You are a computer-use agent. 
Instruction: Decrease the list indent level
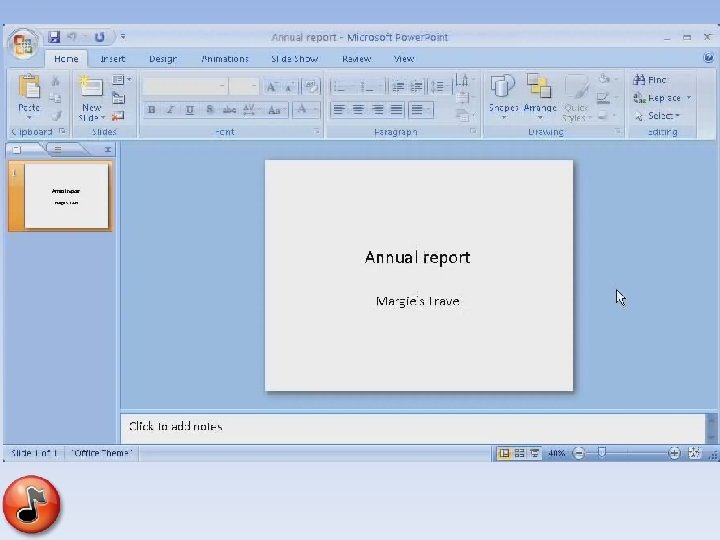(398, 86)
